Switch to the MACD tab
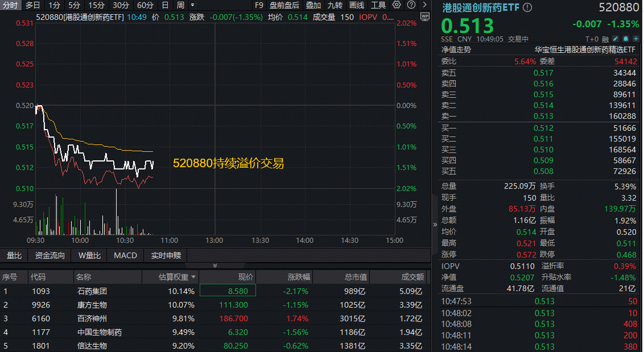The image size is (644, 352). pos(125,255)
